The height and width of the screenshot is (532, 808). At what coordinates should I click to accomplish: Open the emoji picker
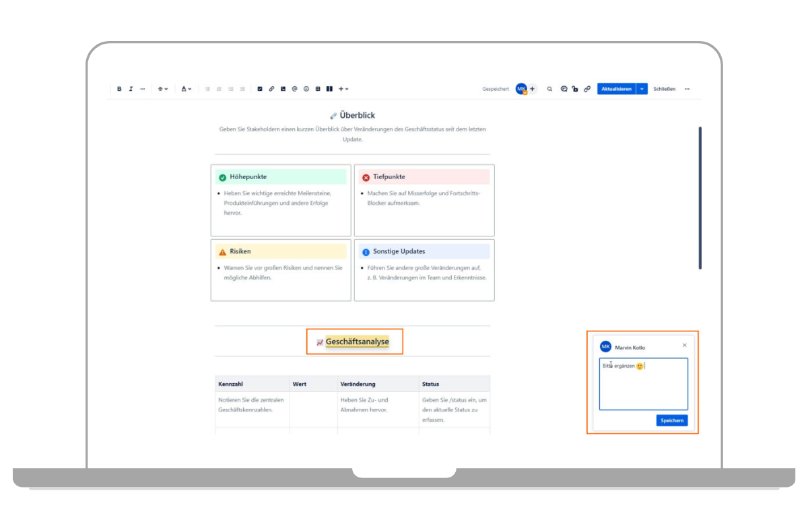pyautogui.click(x=306, y=89)
